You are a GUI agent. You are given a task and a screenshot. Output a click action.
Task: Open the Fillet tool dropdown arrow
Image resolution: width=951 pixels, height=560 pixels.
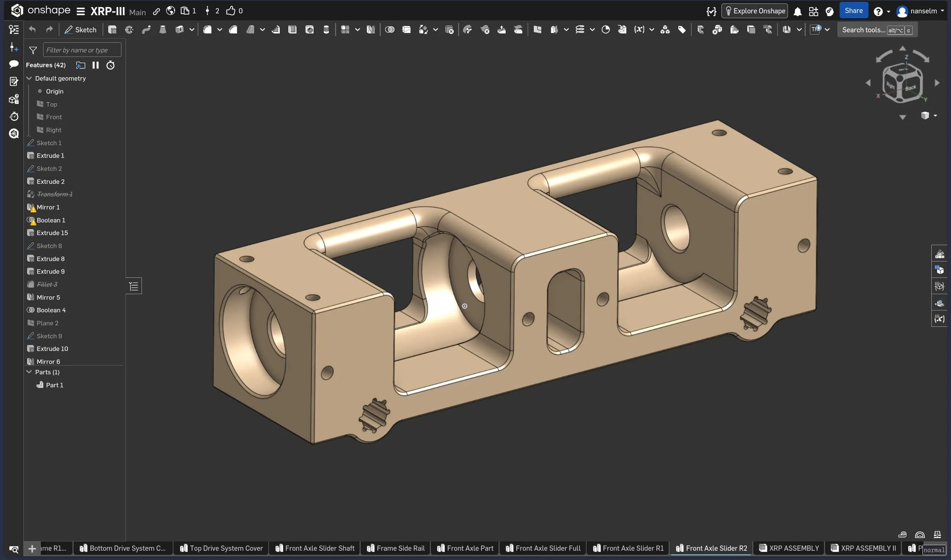pyautogui.click(x=220, y=30)
